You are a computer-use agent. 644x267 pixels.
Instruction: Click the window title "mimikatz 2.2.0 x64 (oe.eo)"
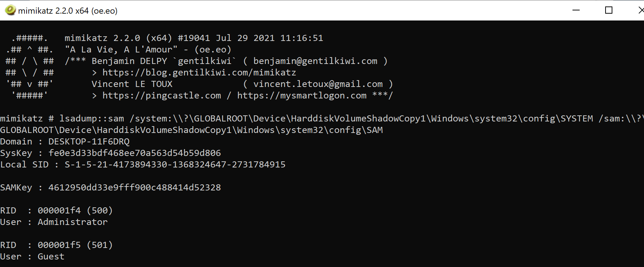click(x=68, y=11)
